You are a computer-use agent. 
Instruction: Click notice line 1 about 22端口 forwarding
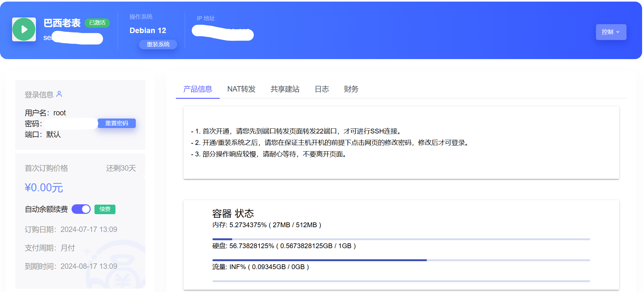pyautogui.click(x=297, y=131)
